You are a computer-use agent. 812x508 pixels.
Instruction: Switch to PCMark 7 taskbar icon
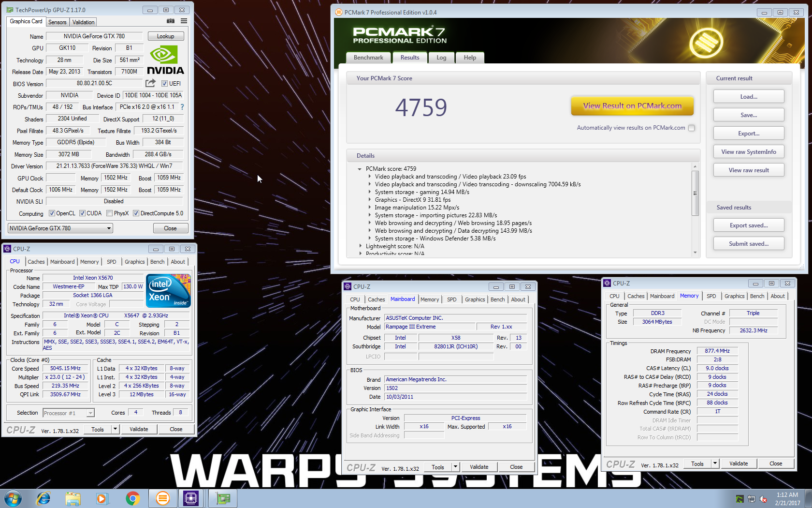[x=163, y=498]
